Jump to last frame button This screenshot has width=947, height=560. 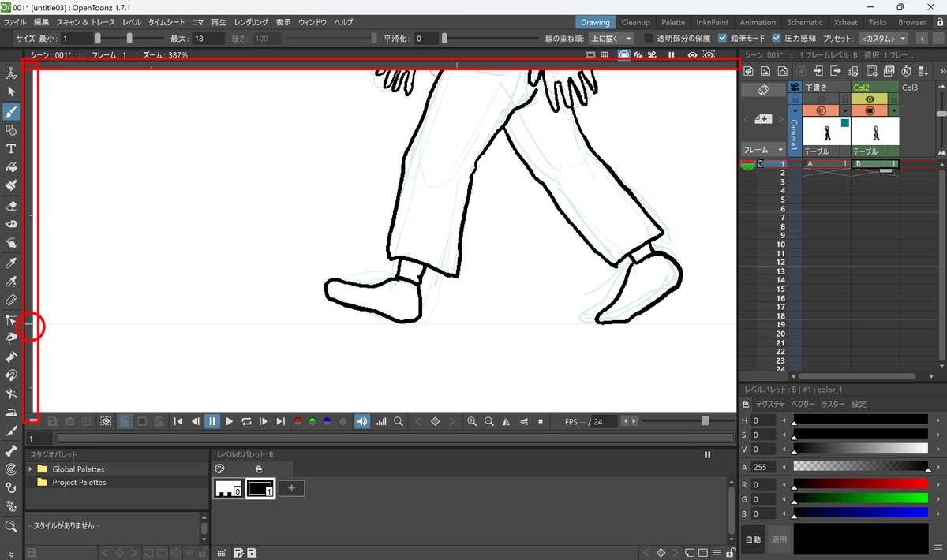[280, 422]
